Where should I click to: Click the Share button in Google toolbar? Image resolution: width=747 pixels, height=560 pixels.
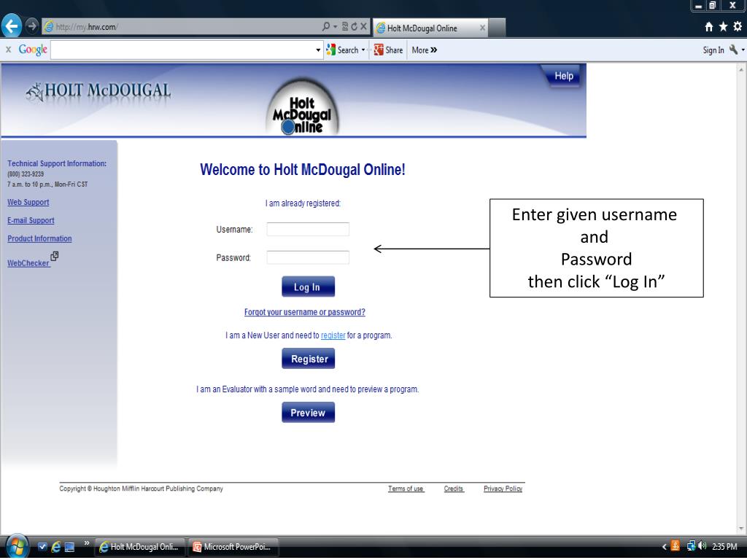click(x=388, y=50)
